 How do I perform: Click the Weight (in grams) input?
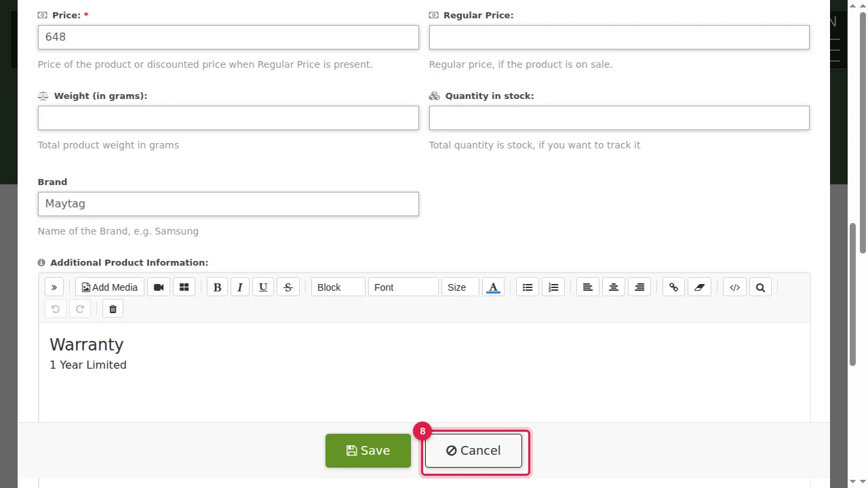pos(229,118)
